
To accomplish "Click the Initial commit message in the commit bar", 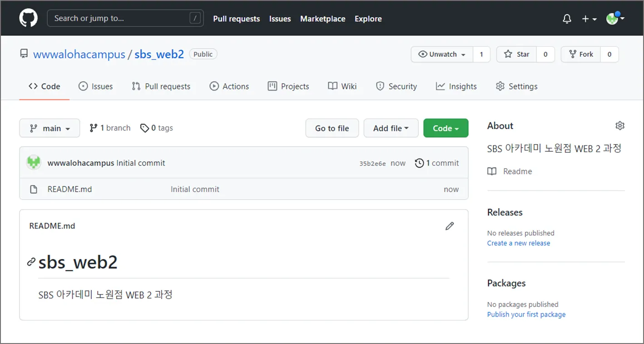I will (x=141, y=163).
